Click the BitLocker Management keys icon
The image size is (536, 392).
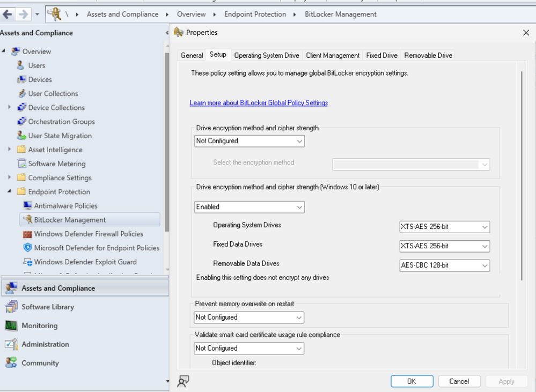coord(27,219)
